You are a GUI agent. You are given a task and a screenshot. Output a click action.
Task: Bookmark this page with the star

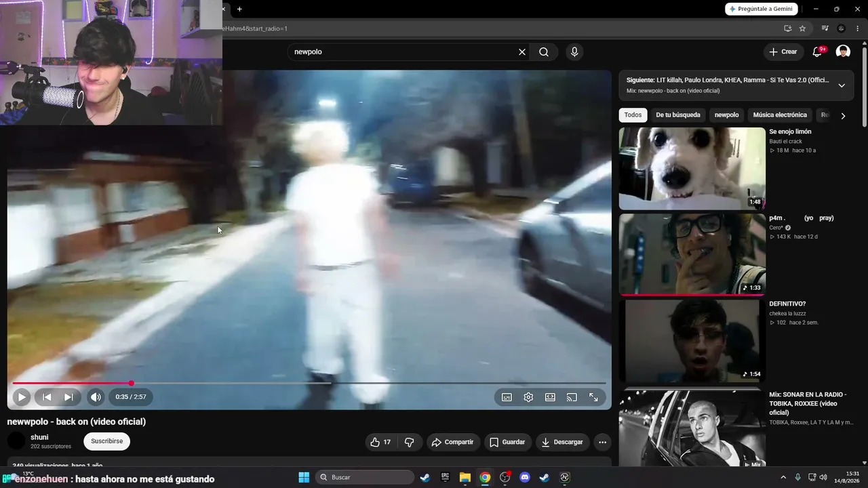click(802, 28)
